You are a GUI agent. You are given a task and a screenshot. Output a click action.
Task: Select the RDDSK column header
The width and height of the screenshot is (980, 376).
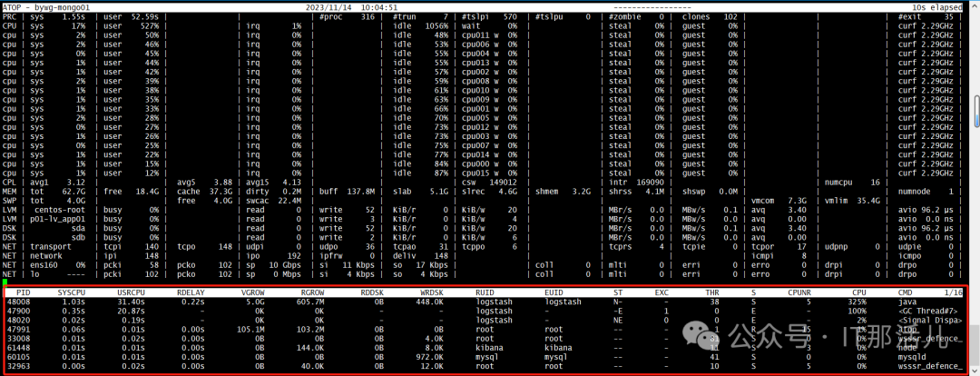372,292
